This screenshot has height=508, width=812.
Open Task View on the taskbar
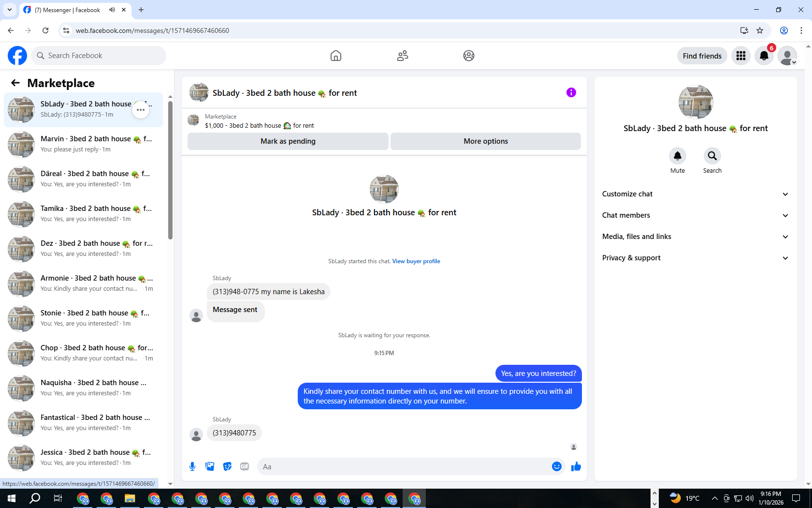pyautogui.click(x=58, y=498)
